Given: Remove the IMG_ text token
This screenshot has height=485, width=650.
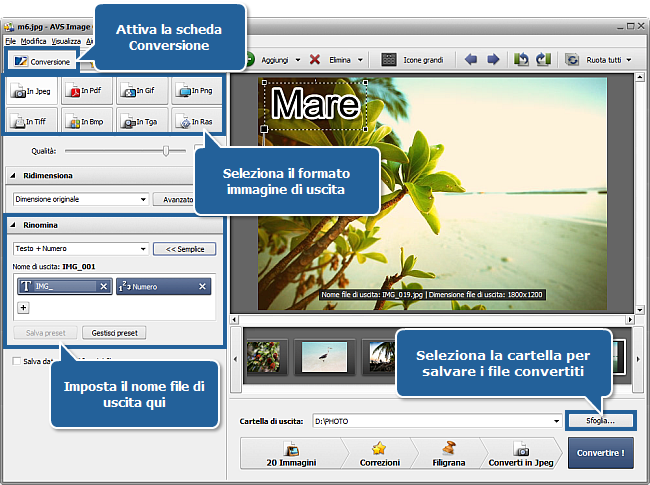Looking at the screenshot, I should 103,287.
